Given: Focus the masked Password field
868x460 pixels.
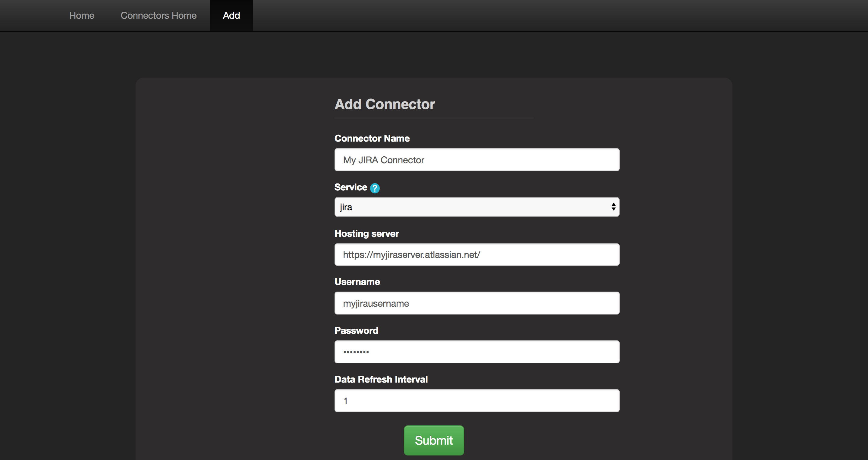Looking at the screenshot, I should pyautogui.click(x=477, y=352).
